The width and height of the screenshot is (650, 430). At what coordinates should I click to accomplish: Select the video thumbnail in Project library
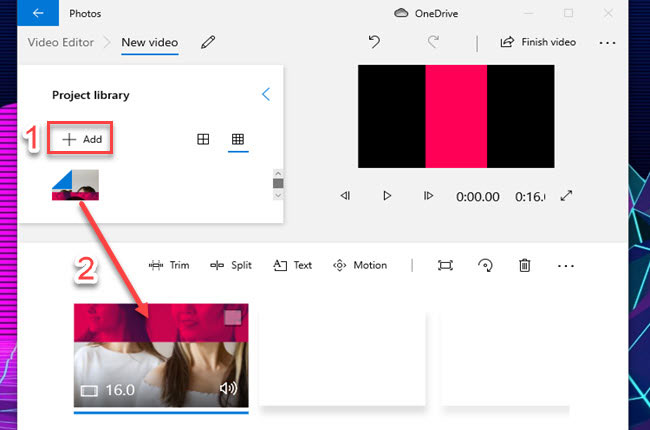[x=75, y=185]
